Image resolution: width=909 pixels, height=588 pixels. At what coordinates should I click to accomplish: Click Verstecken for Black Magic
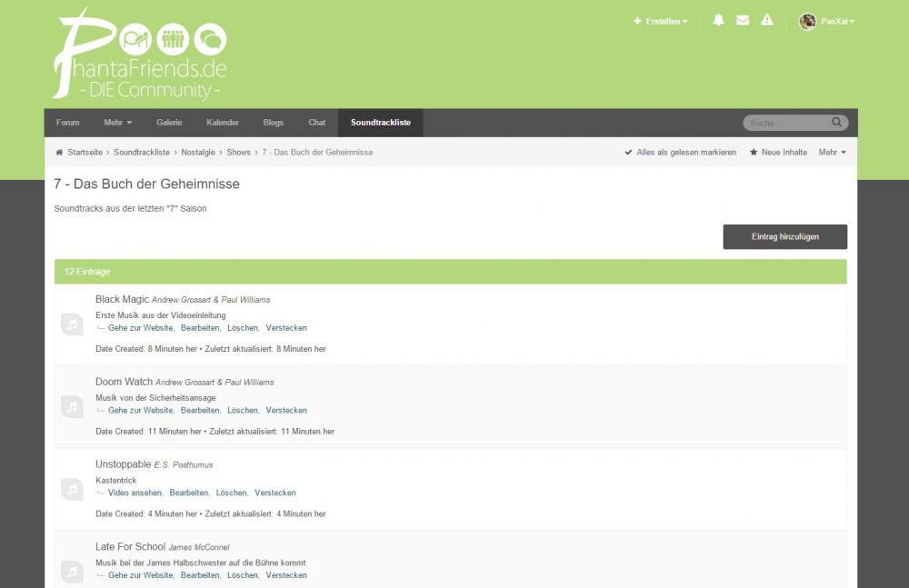[x=286, y=328]
